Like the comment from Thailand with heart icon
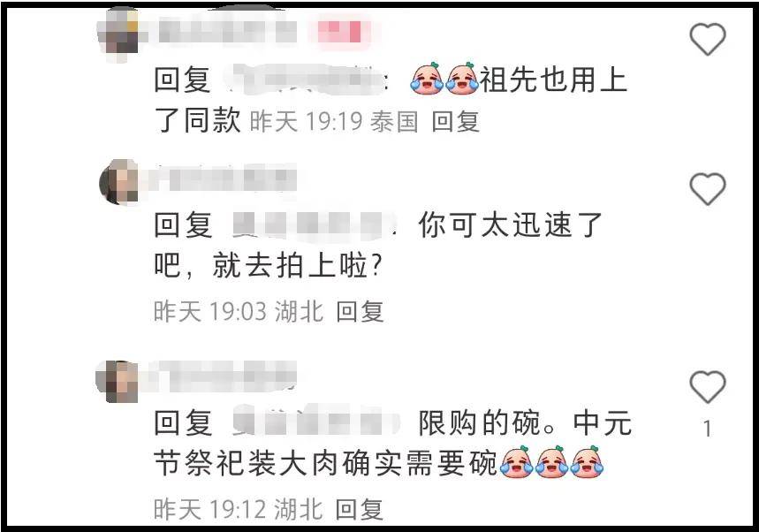Screen dimensions: 759x532 tap(707, 39)
